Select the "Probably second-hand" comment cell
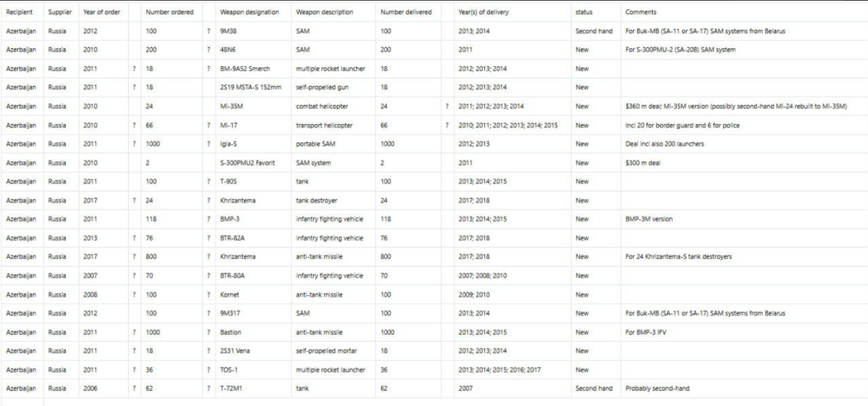This screenshot has width=868, height=406. click(657, 389)
